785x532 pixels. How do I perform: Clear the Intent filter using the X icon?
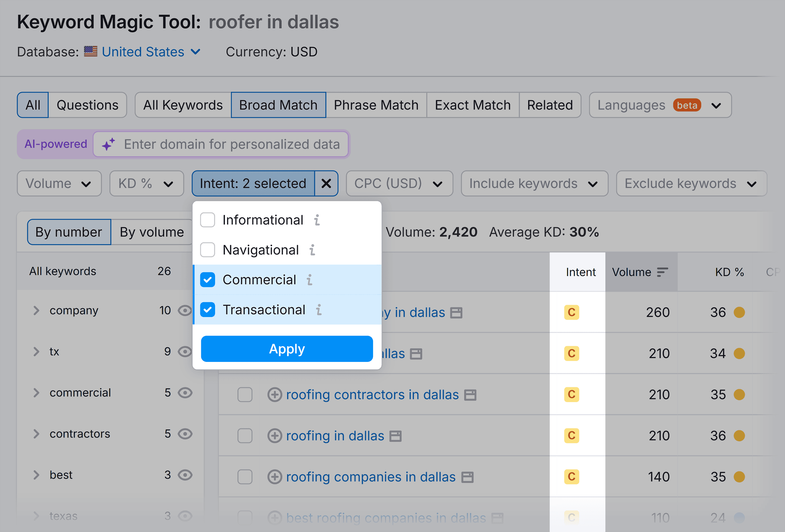coord(326,183)
